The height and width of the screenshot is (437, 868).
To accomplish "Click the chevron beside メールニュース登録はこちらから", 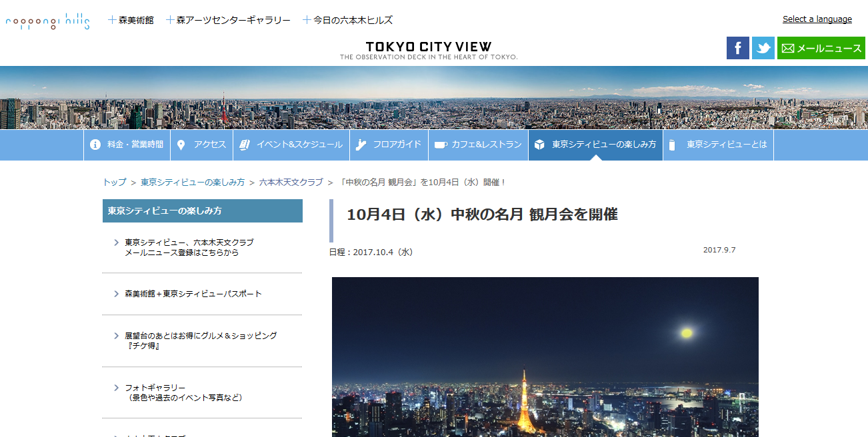I will 117,242.
